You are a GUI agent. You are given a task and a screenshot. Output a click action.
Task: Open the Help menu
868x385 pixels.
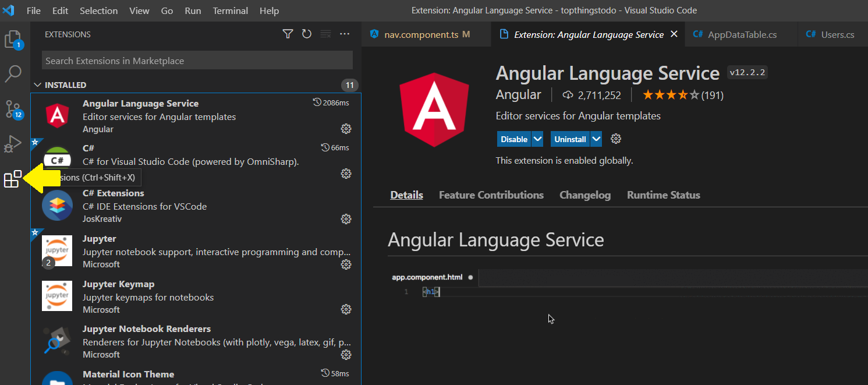coord(269,10)
